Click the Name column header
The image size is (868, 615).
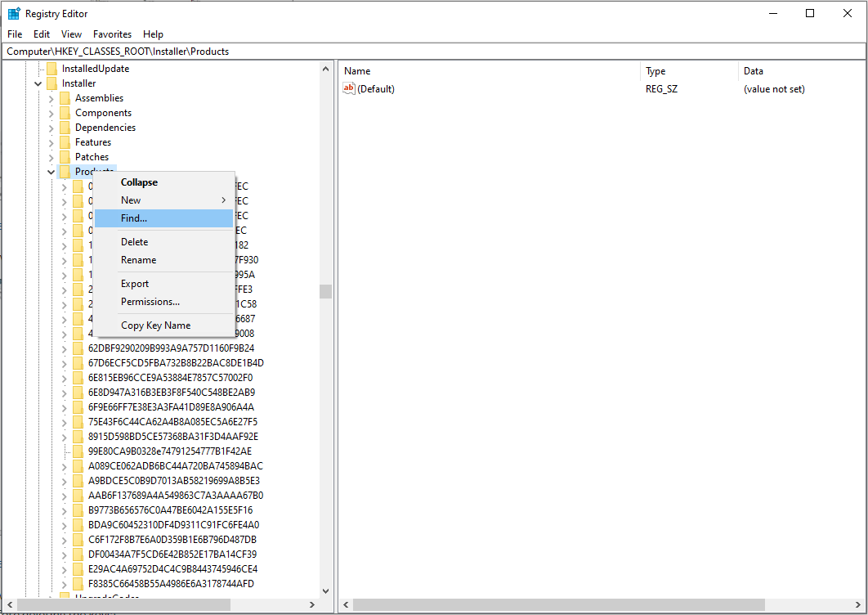(x=357, y=70)
